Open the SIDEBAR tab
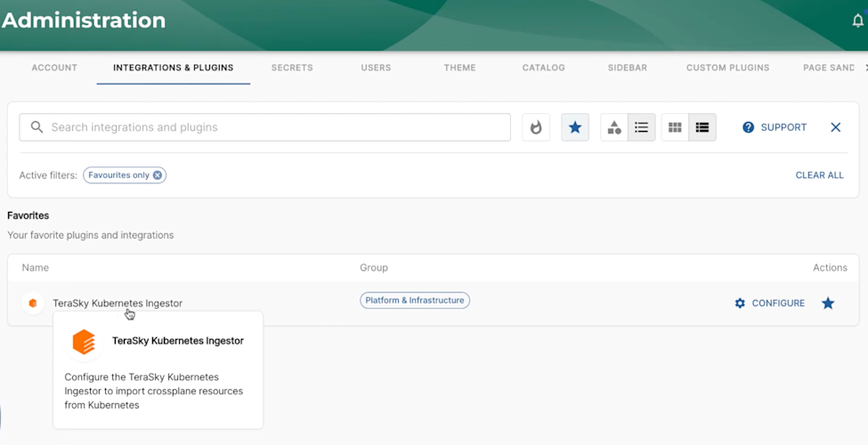 (628, 68)
